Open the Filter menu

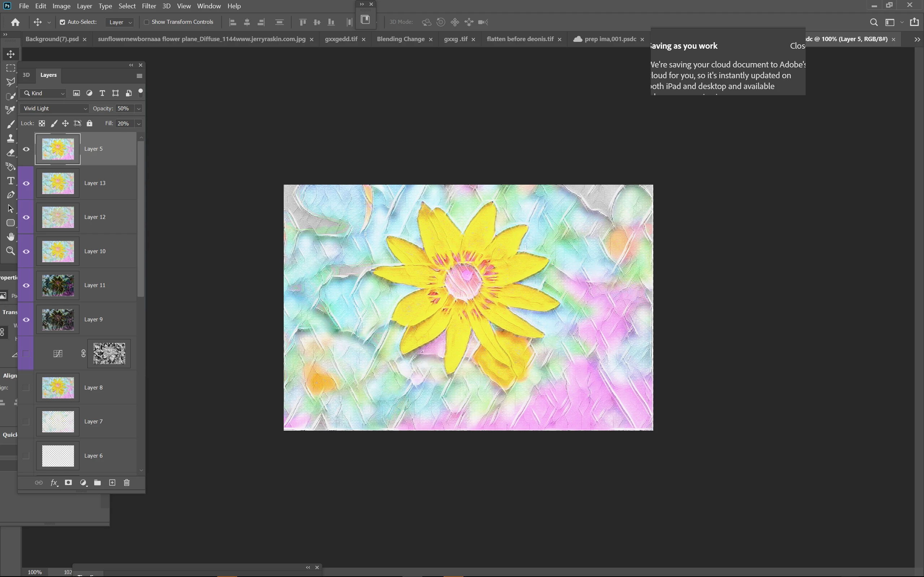(149, 6)
